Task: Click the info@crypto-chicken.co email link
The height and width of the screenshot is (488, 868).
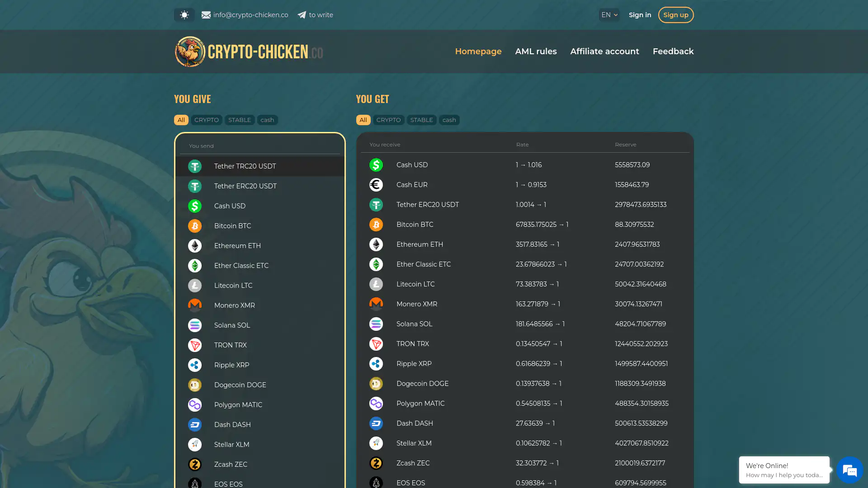Action: tap(250, 15)
